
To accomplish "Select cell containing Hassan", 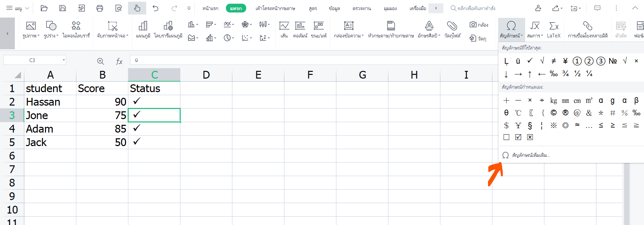I will 50,102.
